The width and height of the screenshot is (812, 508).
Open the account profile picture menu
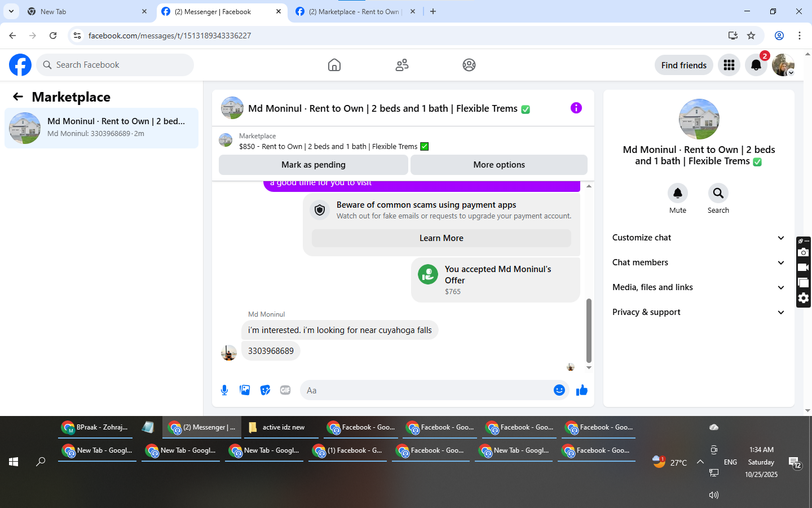point(783,65)
